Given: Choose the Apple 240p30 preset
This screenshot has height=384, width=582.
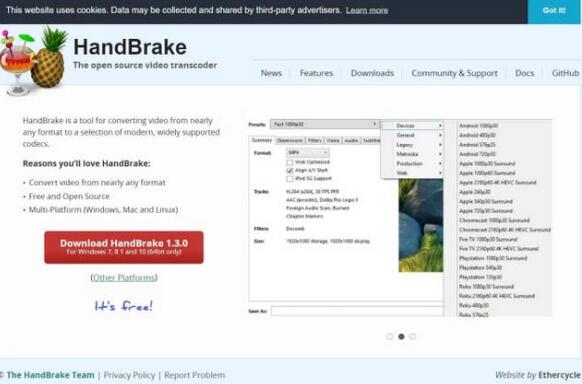Looking at the screenshot, I should pyautogui.click(x=474, y=192).
